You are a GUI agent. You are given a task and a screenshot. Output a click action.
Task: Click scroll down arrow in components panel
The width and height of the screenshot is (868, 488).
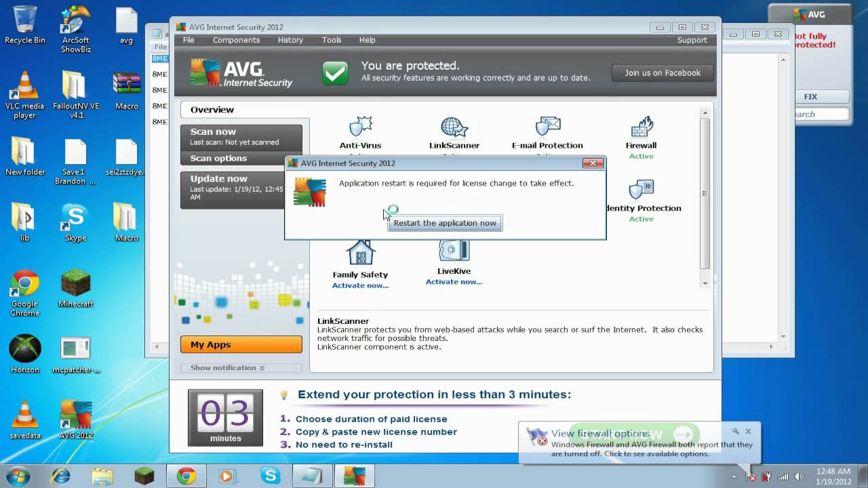705,283
